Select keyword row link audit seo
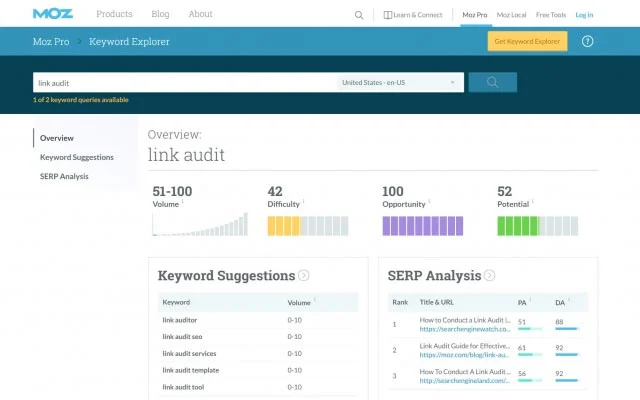The image size is (640, 400). coord(258,337)
